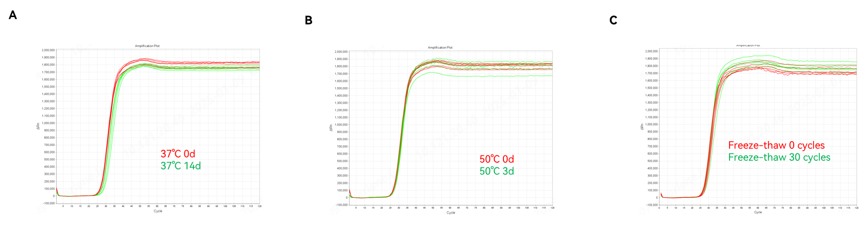Click the red 50°C 0d legend label
Viewport: 868px width, 225px height.
[497, 159]
